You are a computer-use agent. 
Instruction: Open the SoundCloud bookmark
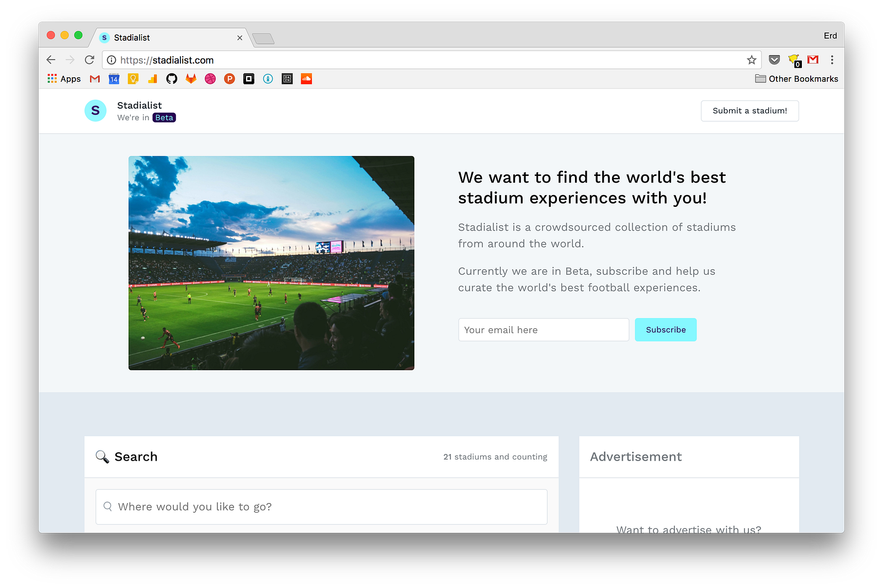point(306,79)
